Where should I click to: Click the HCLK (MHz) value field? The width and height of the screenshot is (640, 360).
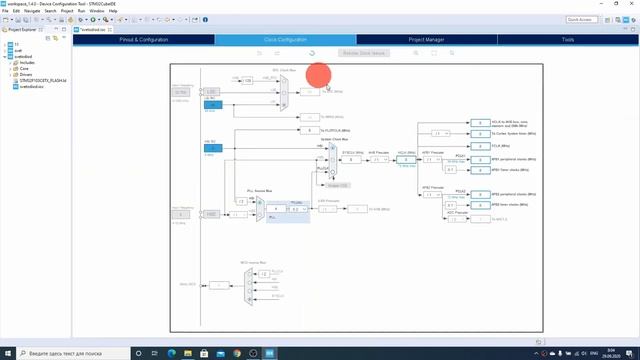pyautogui.click(x=406, y=160)
